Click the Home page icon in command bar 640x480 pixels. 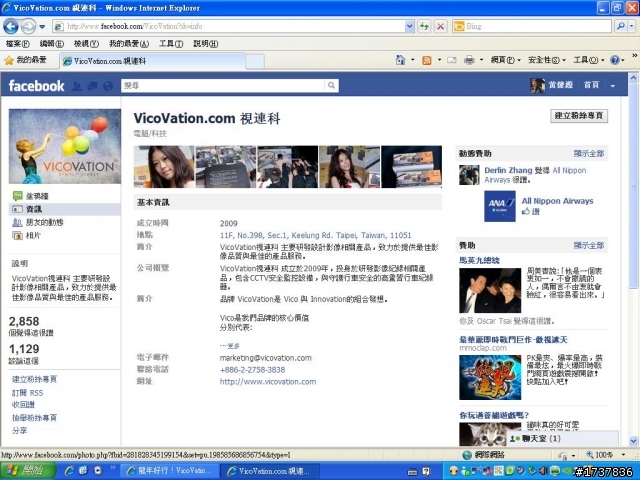point(400,60)
